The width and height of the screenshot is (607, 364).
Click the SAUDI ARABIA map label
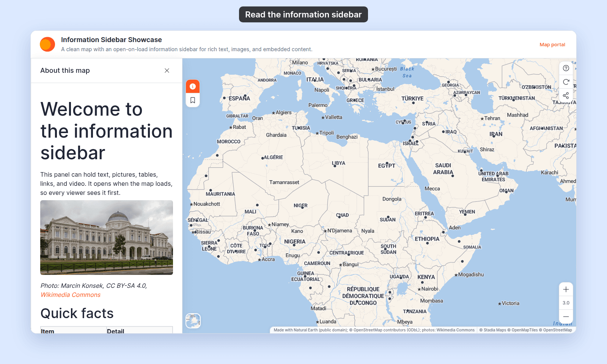pos(443,169)
